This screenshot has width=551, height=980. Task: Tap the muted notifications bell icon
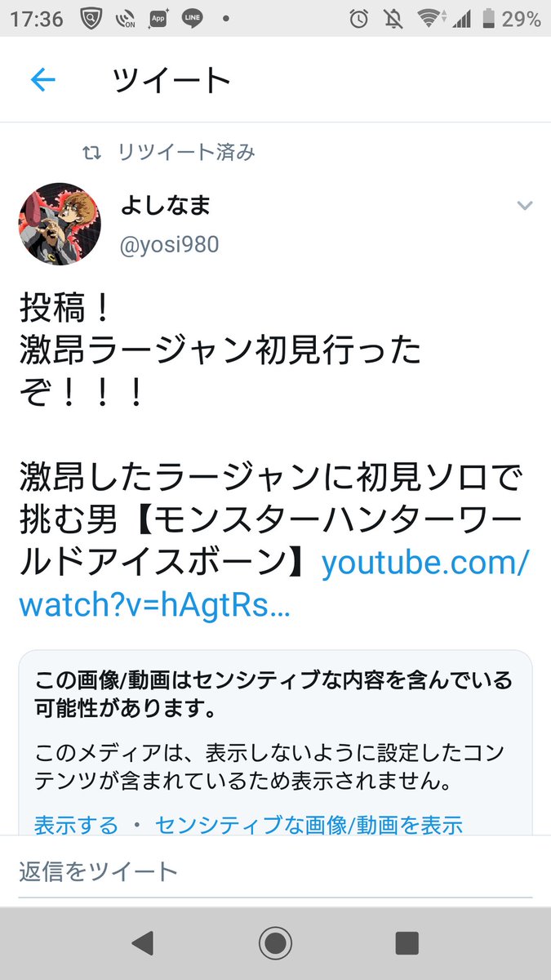(x=393, y=20)
